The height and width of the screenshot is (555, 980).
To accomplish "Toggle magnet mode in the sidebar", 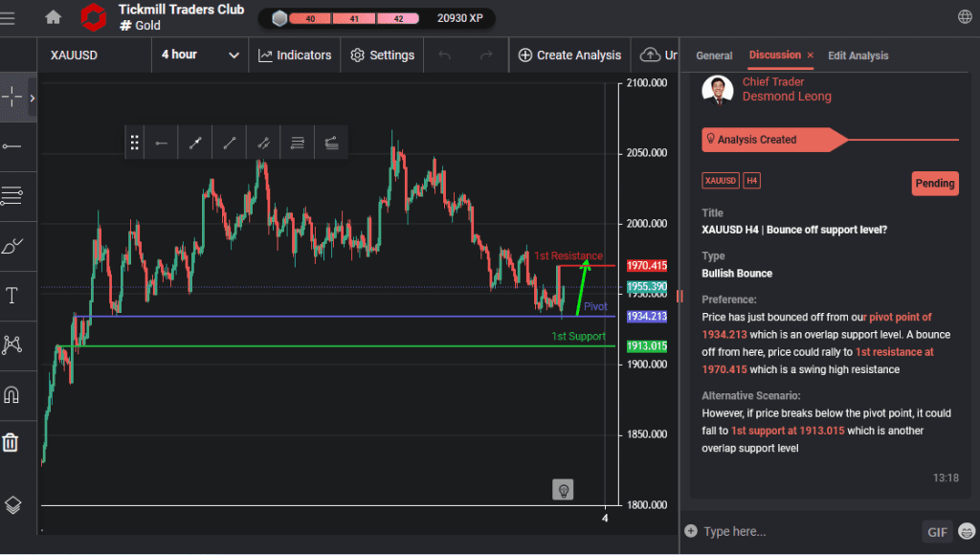I will (13, 395).
